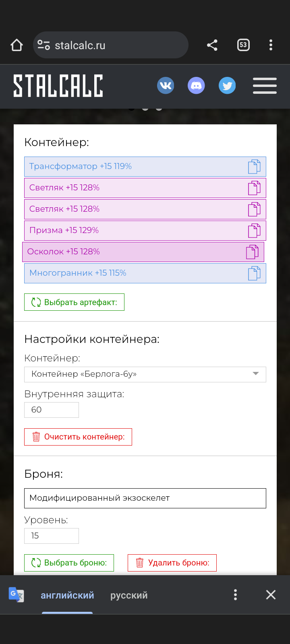Open the hamburger menu in STALCALC header
Screen dimensions: 290x644
point(265,86)
